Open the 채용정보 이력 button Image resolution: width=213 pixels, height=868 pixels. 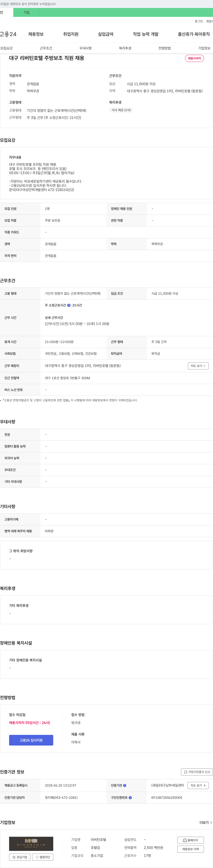[x=190, y=849]
